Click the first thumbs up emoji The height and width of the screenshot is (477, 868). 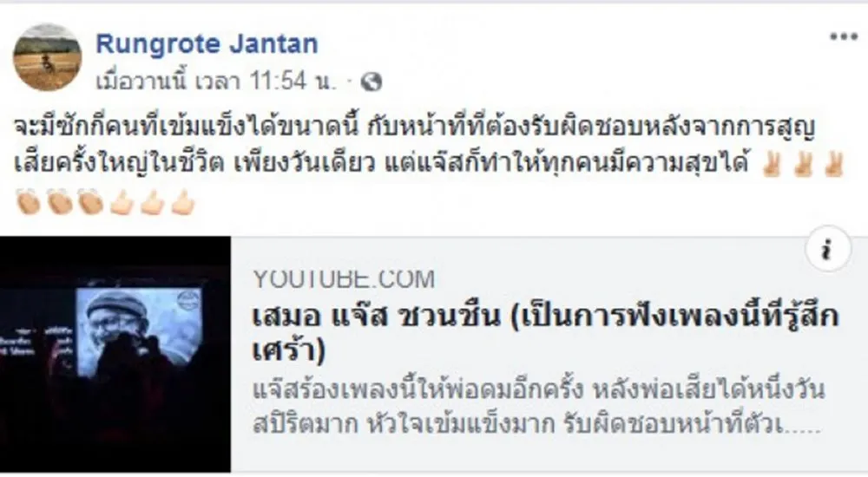(122, 203)
